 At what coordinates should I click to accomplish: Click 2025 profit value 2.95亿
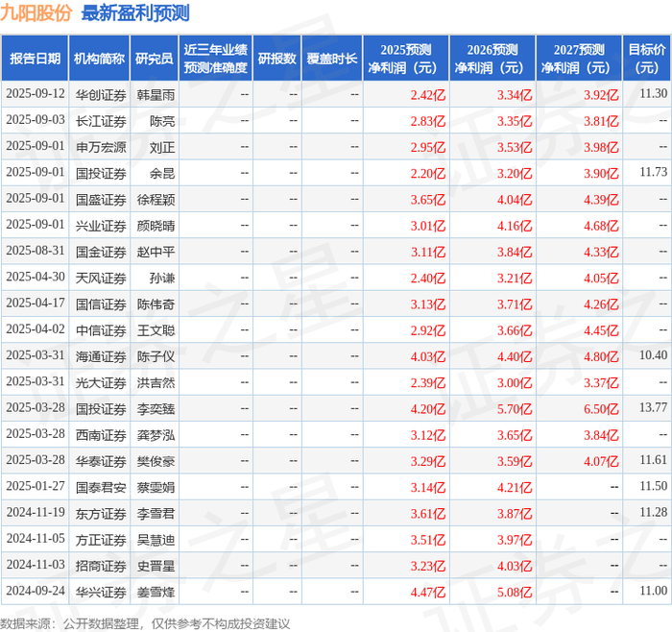click(428, 148)
